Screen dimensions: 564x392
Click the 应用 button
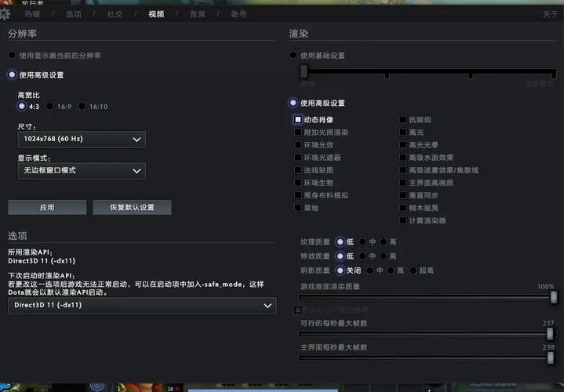[47, 208]
